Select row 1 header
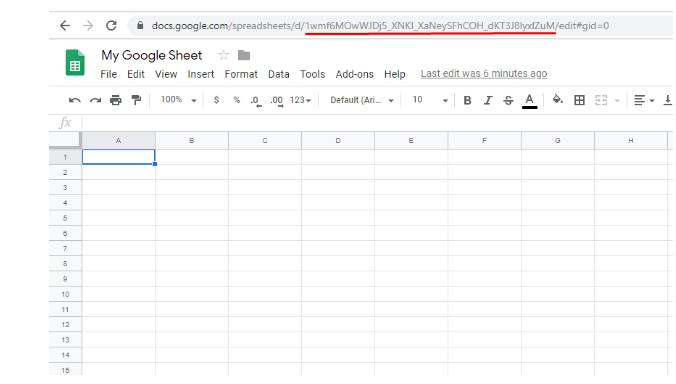 coord(65,157)
